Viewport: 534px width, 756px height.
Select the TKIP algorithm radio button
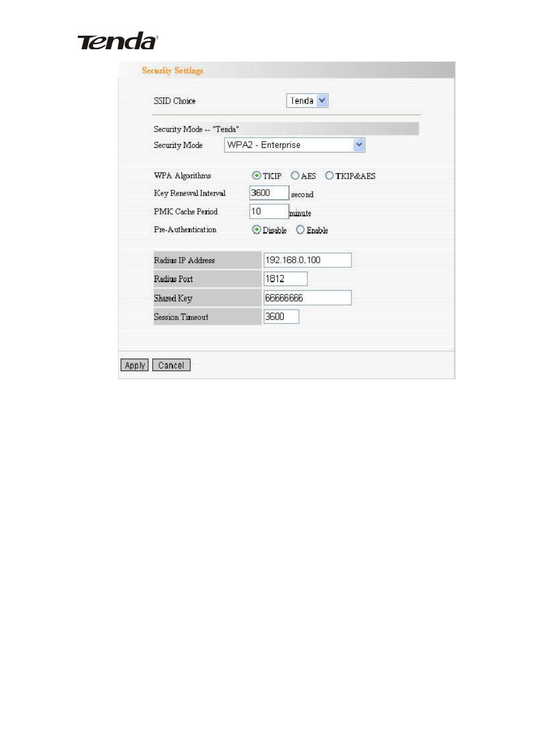[256, 175]
